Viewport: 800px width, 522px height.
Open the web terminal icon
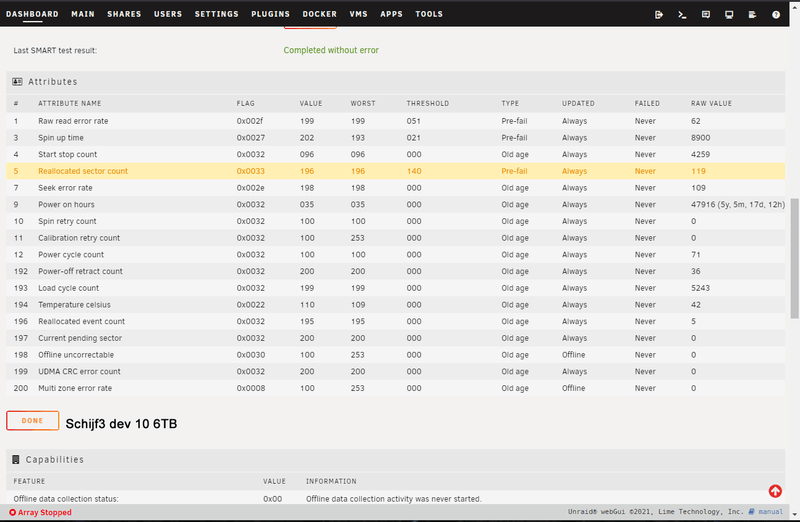pos(682,15)
